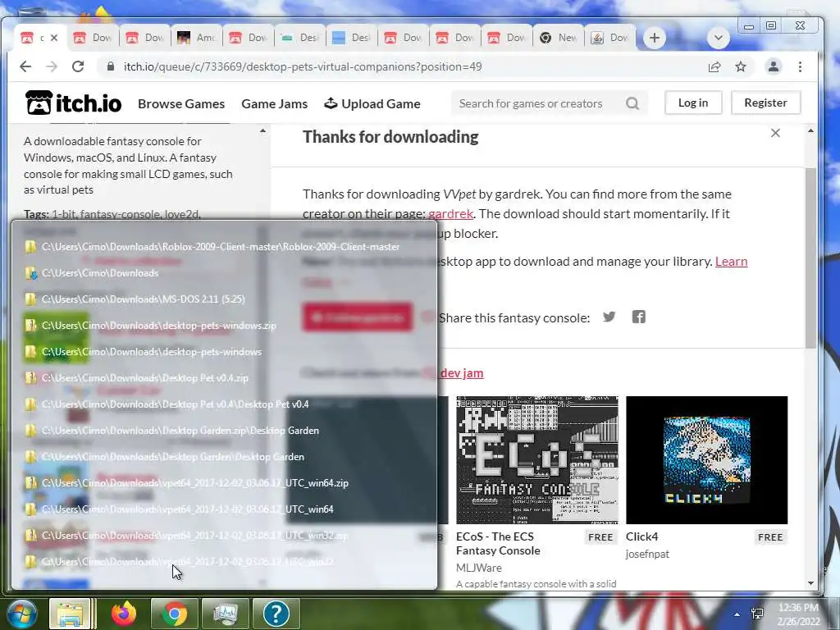Viewport: 840px width, 630px height.
Task: Bookmark this page with the star icon
Action: pyautogui.click(x=741, y=66)
